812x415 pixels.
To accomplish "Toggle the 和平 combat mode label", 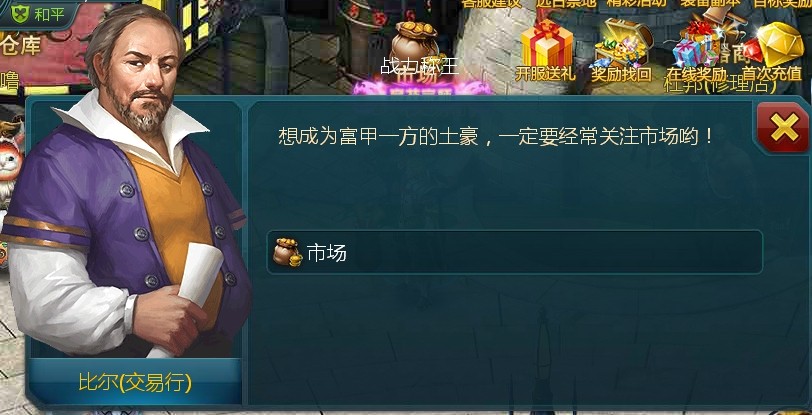I will tap(49, 14).
